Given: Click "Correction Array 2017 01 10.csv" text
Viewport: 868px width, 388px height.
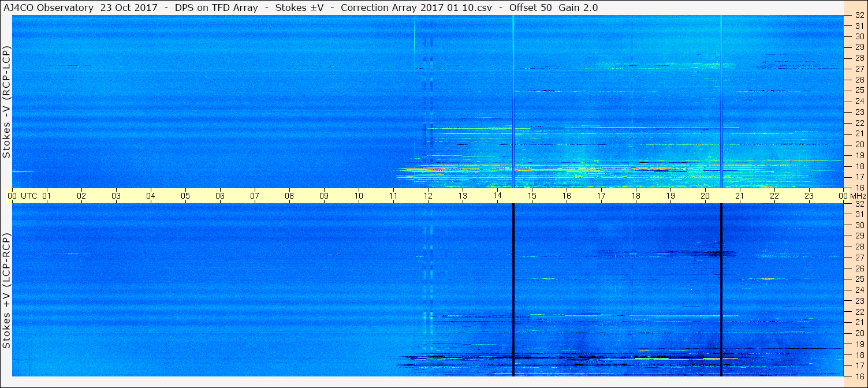Looking at the screenshot, I should [416, 8].
